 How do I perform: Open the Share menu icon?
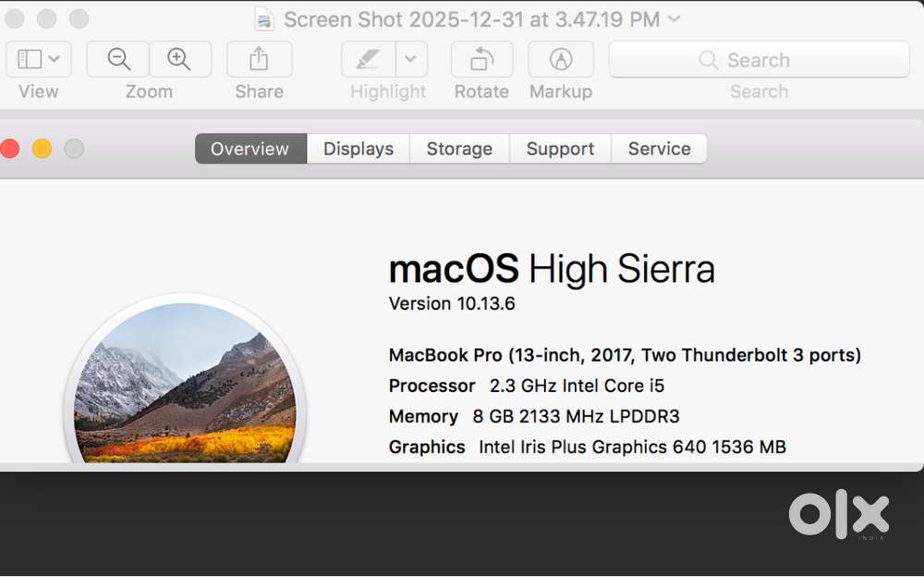(x=259, y=60)
